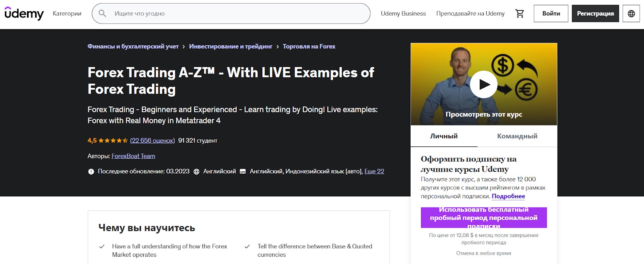The image size is (644, 264).
Task: Click 'Отмена в любое время' text
Action: [484, 253]
